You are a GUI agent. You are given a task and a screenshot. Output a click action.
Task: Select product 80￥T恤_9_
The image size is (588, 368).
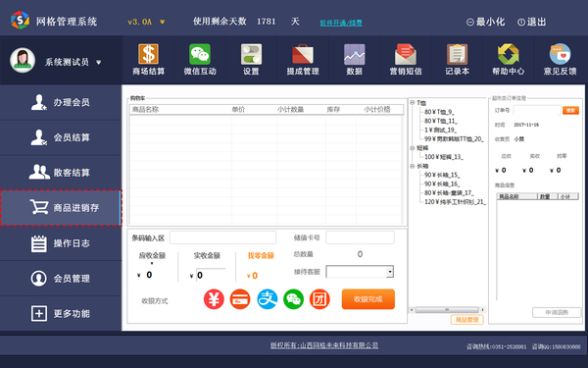[x=439, y=112]
